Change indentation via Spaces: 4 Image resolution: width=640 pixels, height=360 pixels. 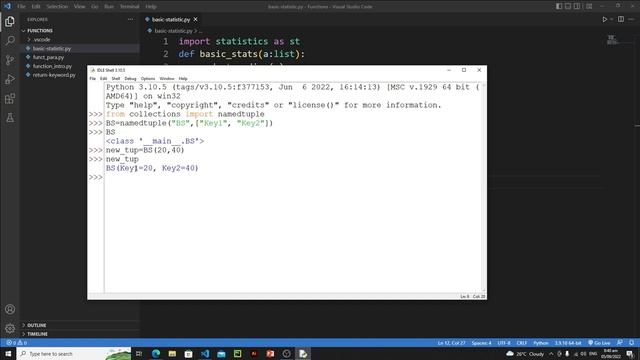(x=482, y=343)
